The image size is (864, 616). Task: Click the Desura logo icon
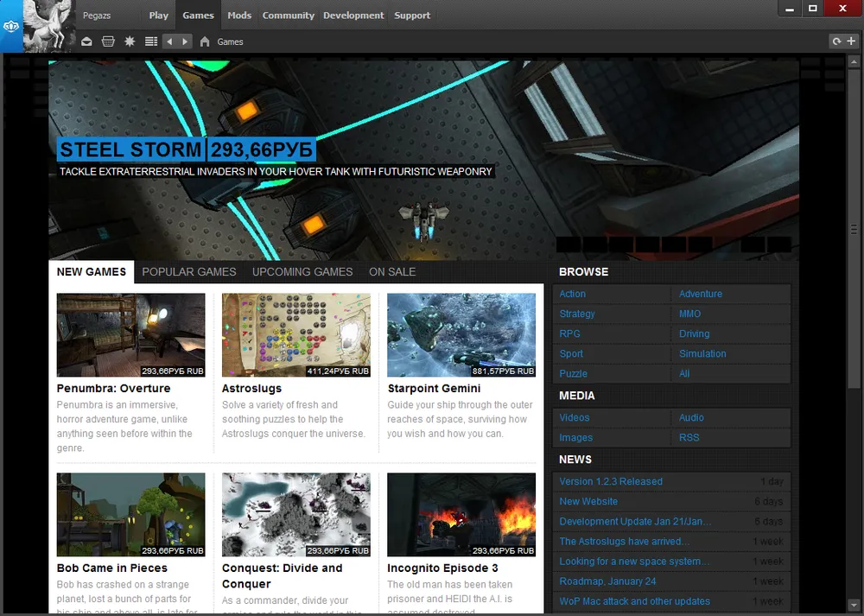click(10, 27)
